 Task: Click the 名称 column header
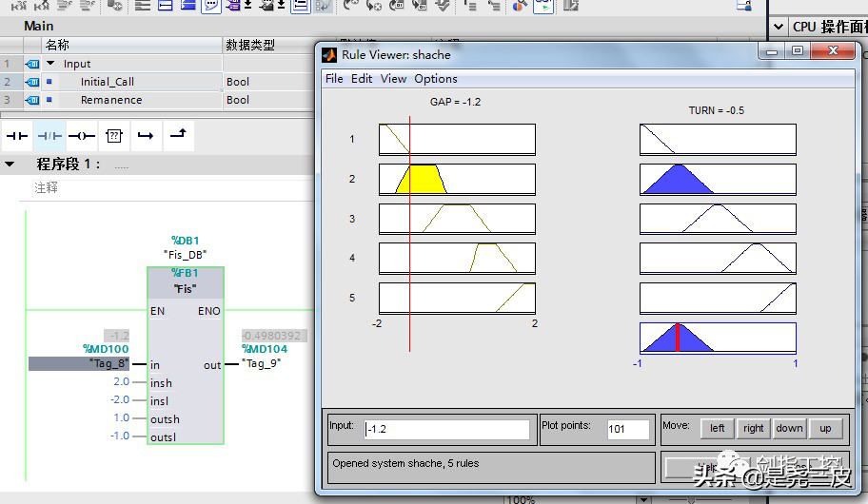pyautogui.click(x=131, y=45)
